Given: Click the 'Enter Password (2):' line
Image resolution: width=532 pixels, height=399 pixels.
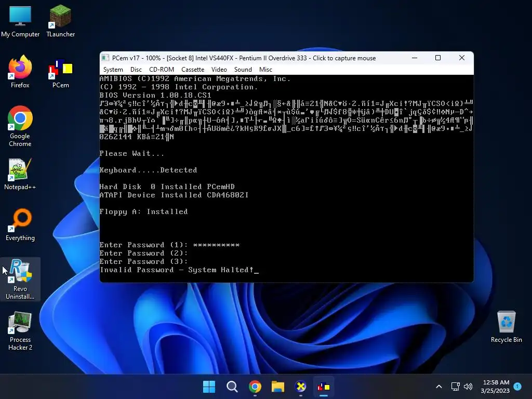Looking at the screenshot, I should click(x=144, y=254).
